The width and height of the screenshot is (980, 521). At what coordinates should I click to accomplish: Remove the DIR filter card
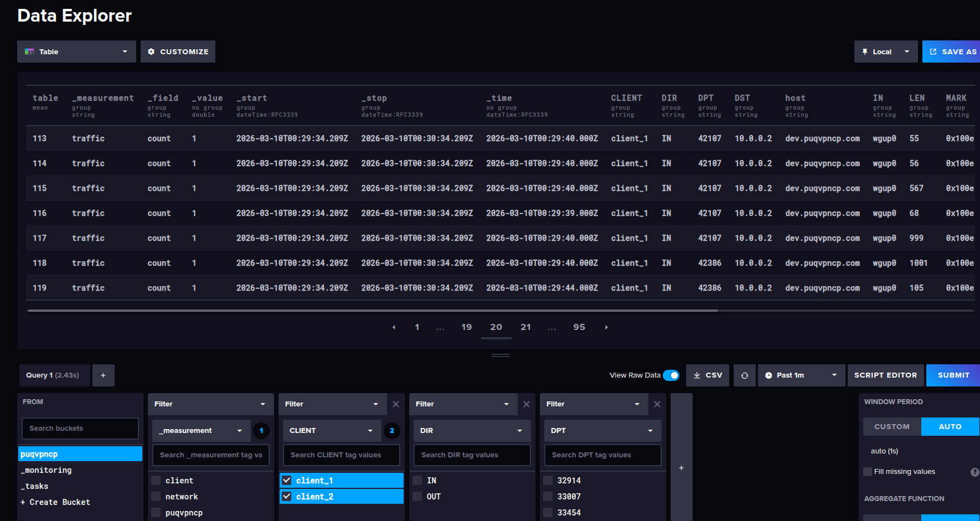527,404
